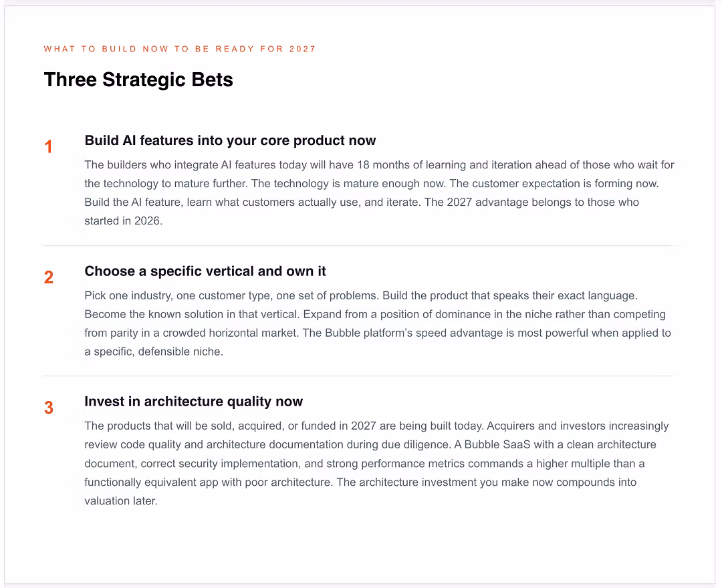This screenshot has height=588, width=722.
Task: Click the paragraph starting 'The products that will be sold'
Action: tap(376, 463)
